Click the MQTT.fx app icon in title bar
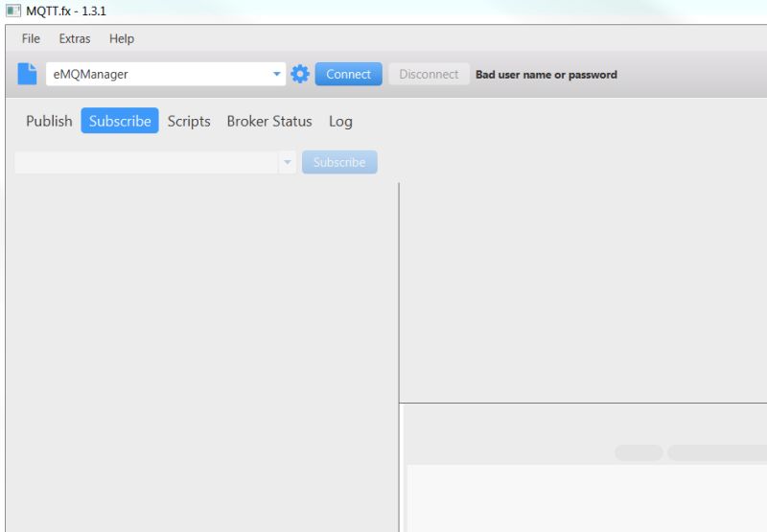The width and height of the screenshot is (767, 532). pyautogui.click(x=13, y=11)
